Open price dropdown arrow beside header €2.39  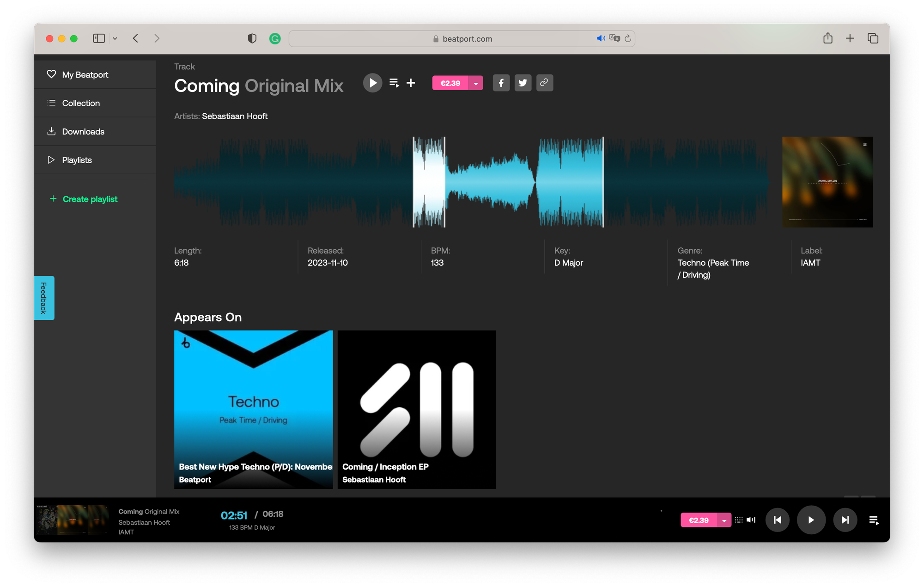[x=476, y=83]
